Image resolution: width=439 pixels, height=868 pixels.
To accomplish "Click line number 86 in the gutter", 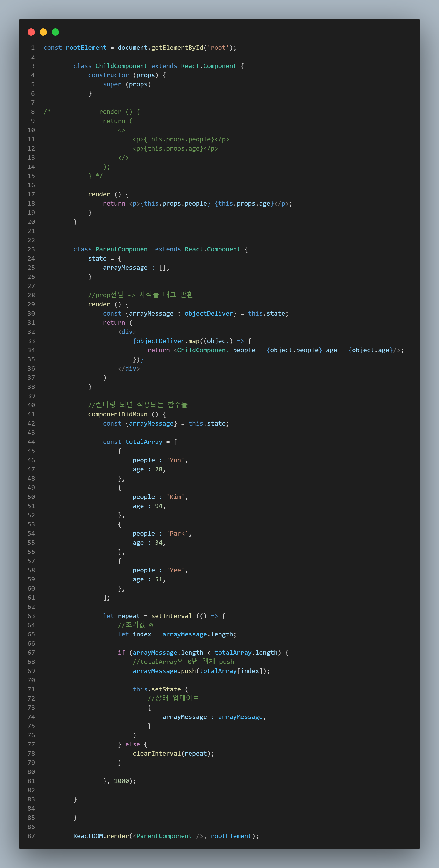I will (31, 827).
